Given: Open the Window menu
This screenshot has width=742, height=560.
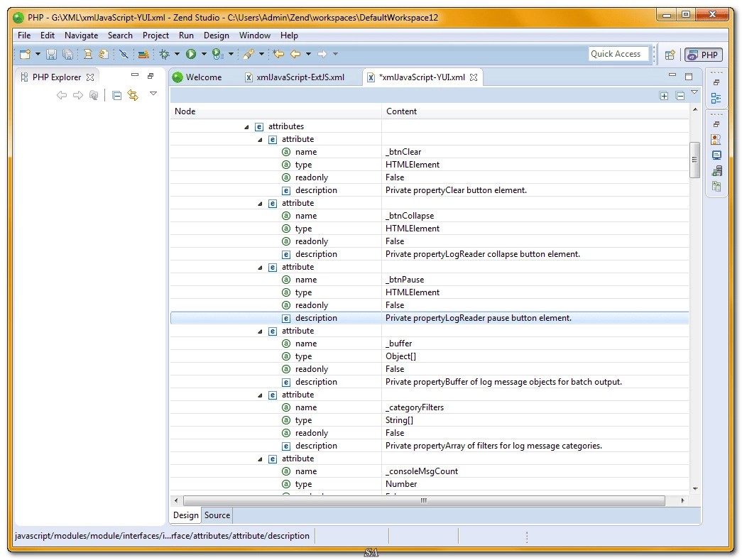Looking at the screenshot, I should 255,35.
